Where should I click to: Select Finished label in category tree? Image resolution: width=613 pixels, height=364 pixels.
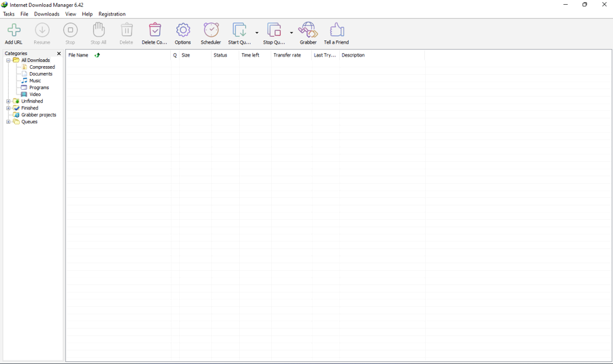point(30,107)
